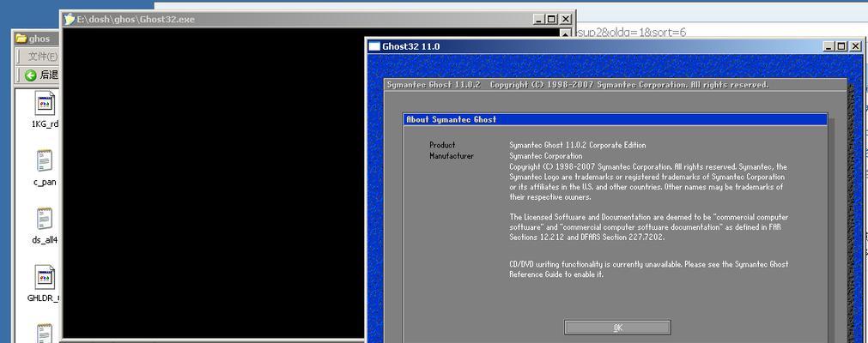Click the green back arrow in ghos window
868x343 pixels.
point(30,75)
